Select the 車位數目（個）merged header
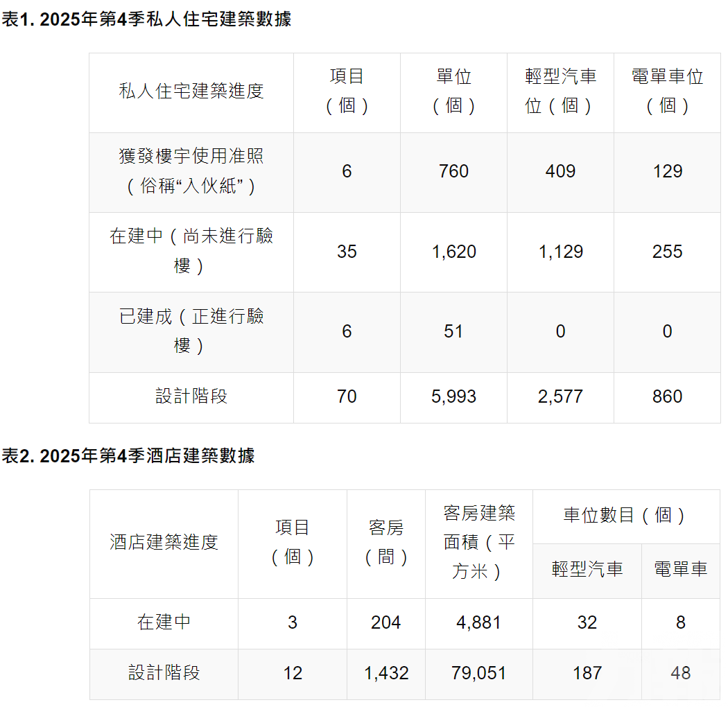The height and width of the screenshot is (707, 728). pyautogui.click(x=625, y=516)
